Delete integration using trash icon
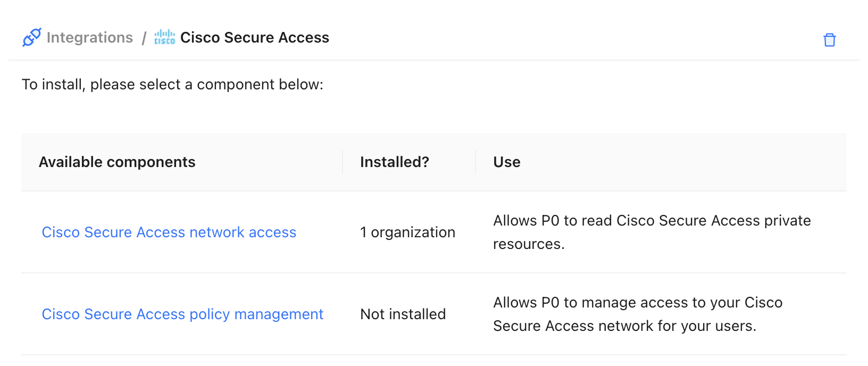The height and width of the screenshot is (366, 868). coord(829,40)
